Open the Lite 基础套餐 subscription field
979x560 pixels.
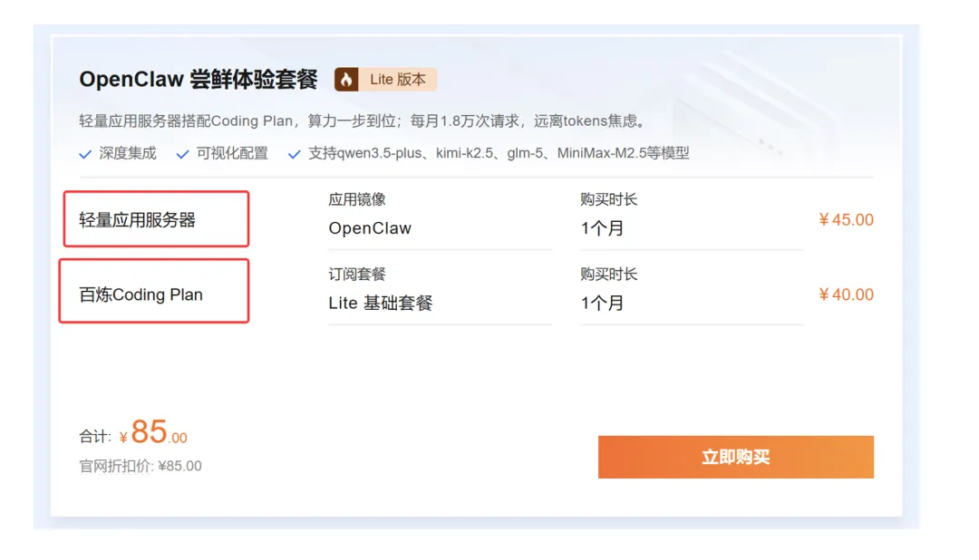click(440, 304)
